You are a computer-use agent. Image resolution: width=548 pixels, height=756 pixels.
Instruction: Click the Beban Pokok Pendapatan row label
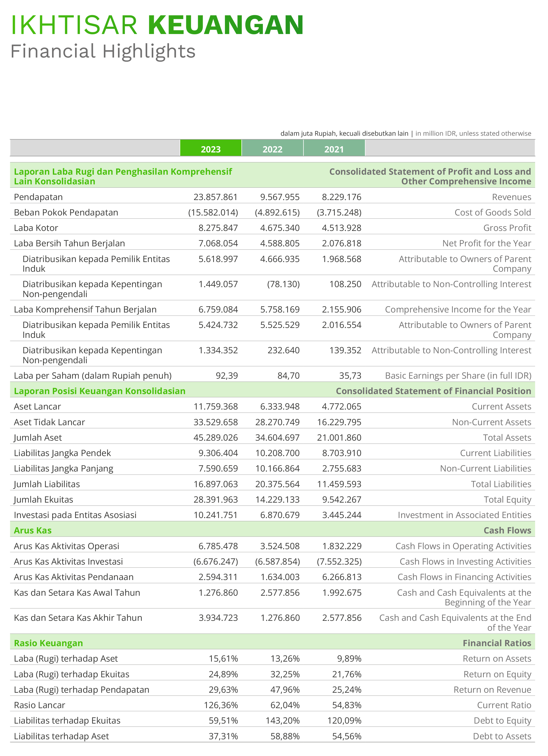point(66,213)
